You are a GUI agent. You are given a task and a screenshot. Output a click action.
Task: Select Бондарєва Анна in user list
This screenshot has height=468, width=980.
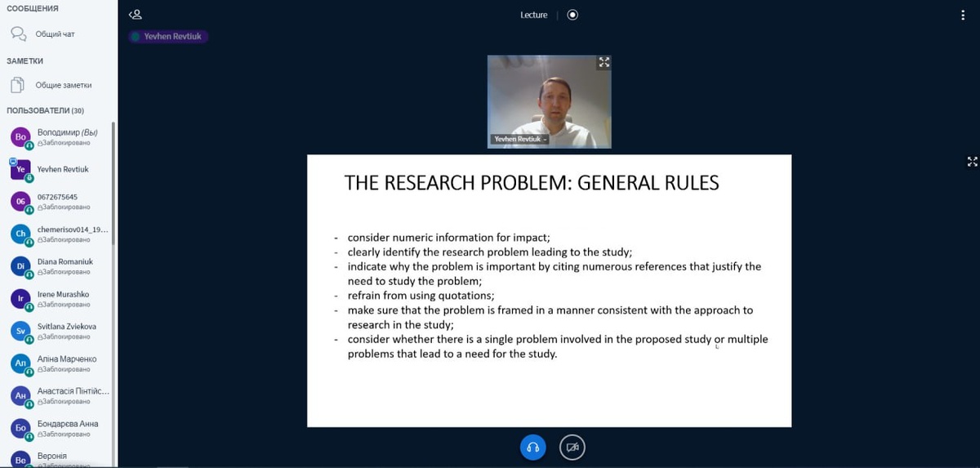(57, 428)
